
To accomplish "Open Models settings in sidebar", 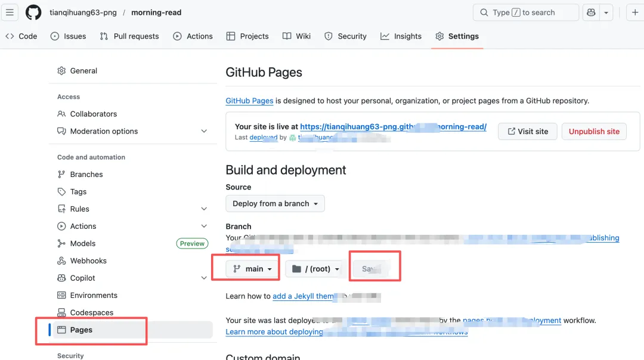I will [x=82, y=243].
